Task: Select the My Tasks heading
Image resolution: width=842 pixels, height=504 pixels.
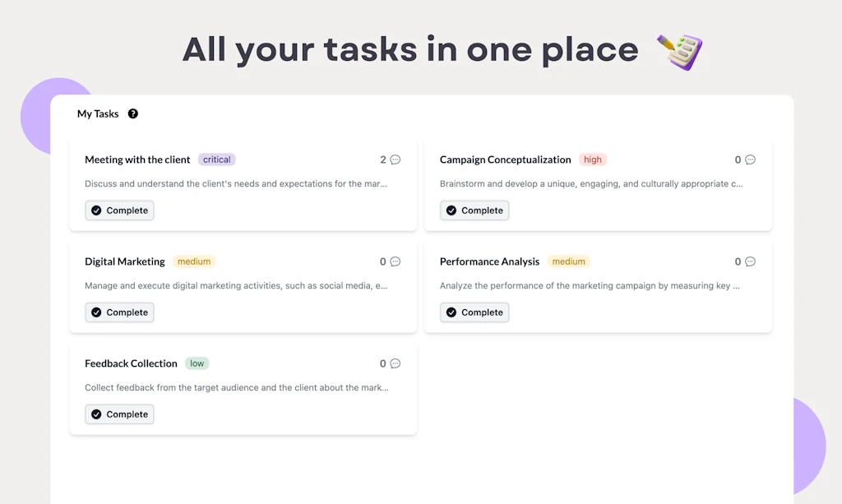Action: click(98, 114)
